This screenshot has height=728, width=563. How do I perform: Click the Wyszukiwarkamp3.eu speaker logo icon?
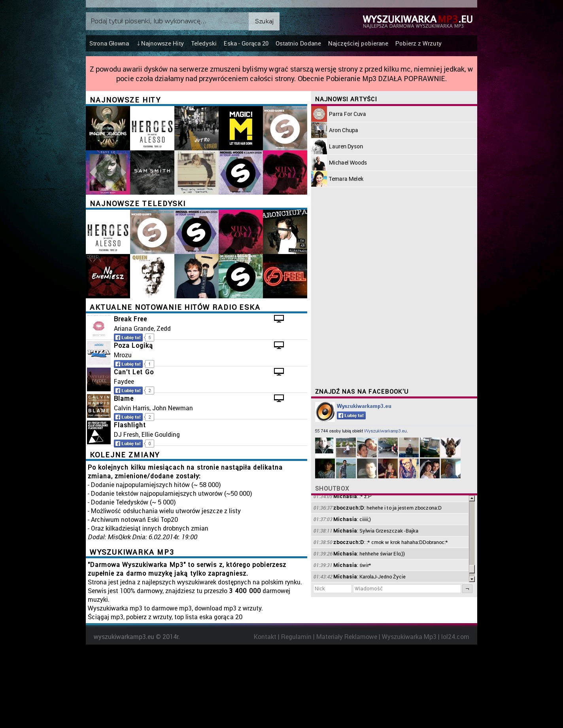(x=325, y=412)
